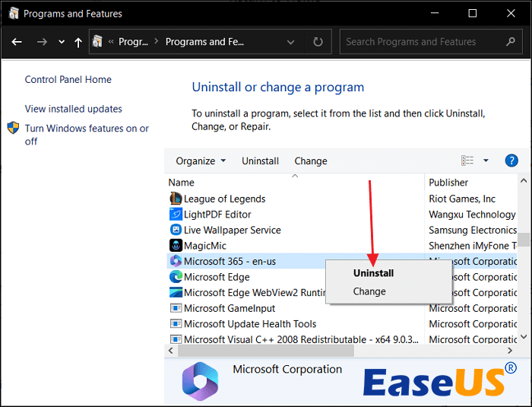Click the LightPDF Editor program icon

click(x=176, y=215)
